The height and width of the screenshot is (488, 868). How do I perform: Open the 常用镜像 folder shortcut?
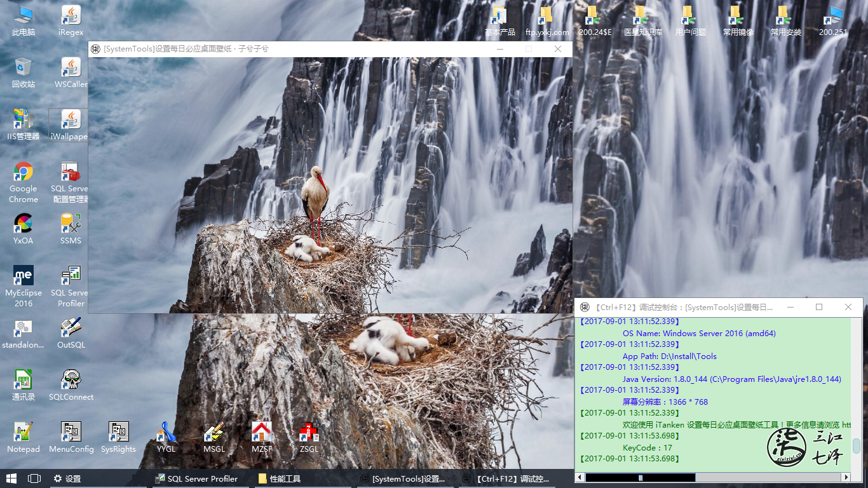click(x=738, y=21)
